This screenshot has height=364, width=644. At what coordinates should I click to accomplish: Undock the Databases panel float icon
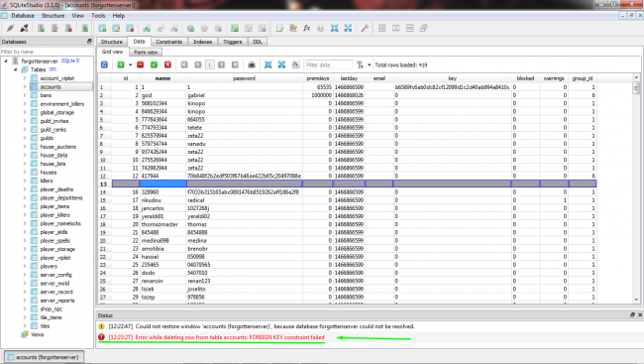coord(89,41)
